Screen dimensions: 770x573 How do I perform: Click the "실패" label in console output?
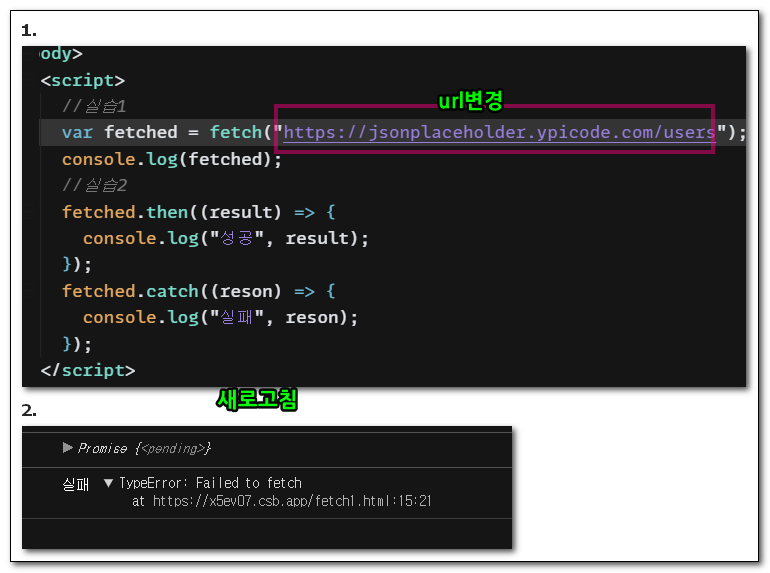[75, 483]
